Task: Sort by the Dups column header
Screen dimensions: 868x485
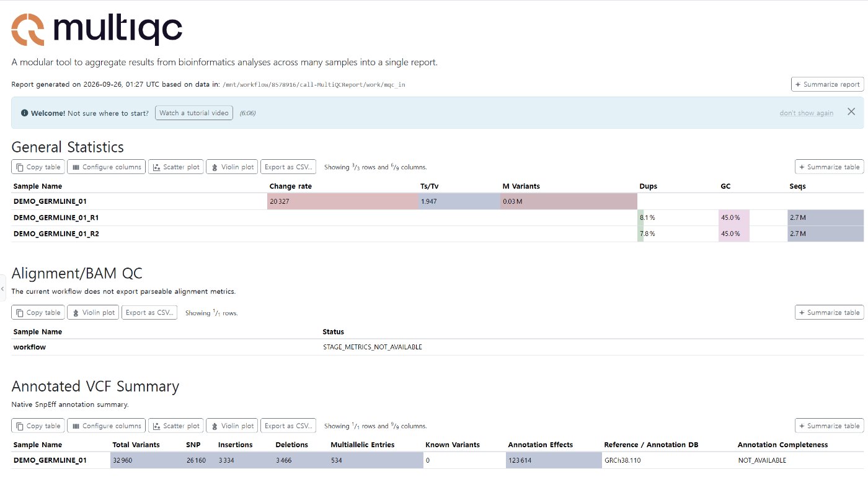Action: [649, 186]
